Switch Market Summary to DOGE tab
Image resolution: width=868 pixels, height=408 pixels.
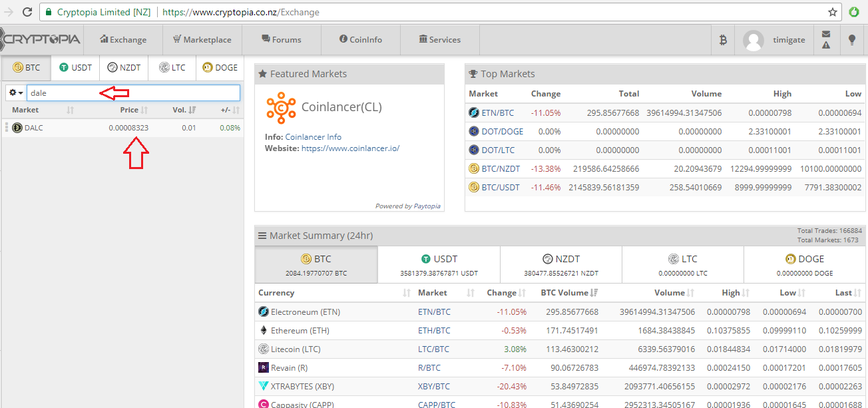click(x=805, y=265)
